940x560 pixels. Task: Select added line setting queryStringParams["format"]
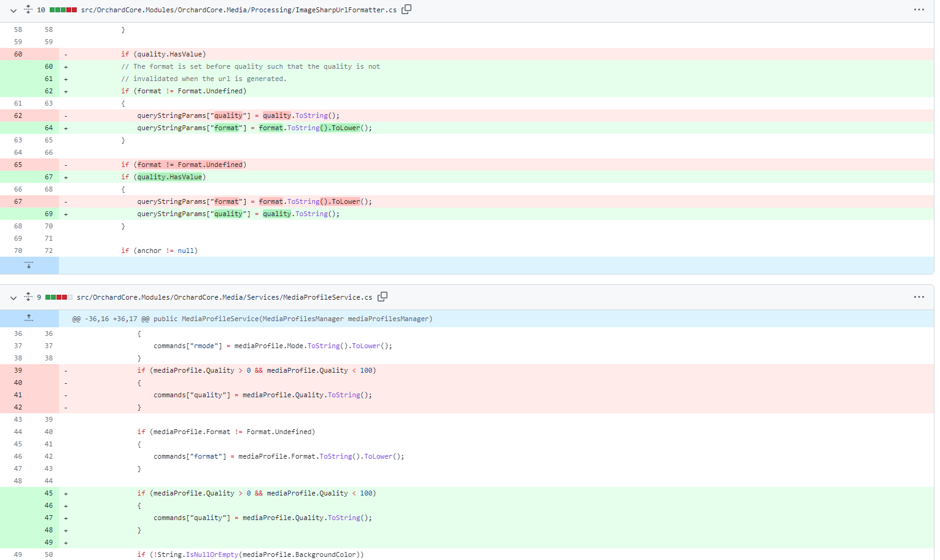coord(255,128)
